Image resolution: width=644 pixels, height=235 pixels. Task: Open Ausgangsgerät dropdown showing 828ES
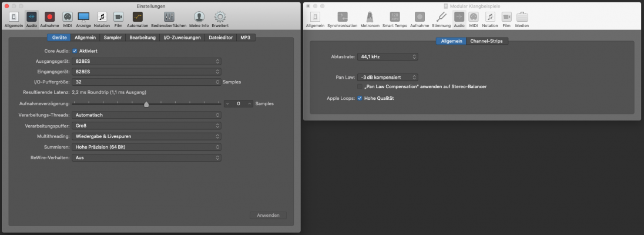[147, 61]
